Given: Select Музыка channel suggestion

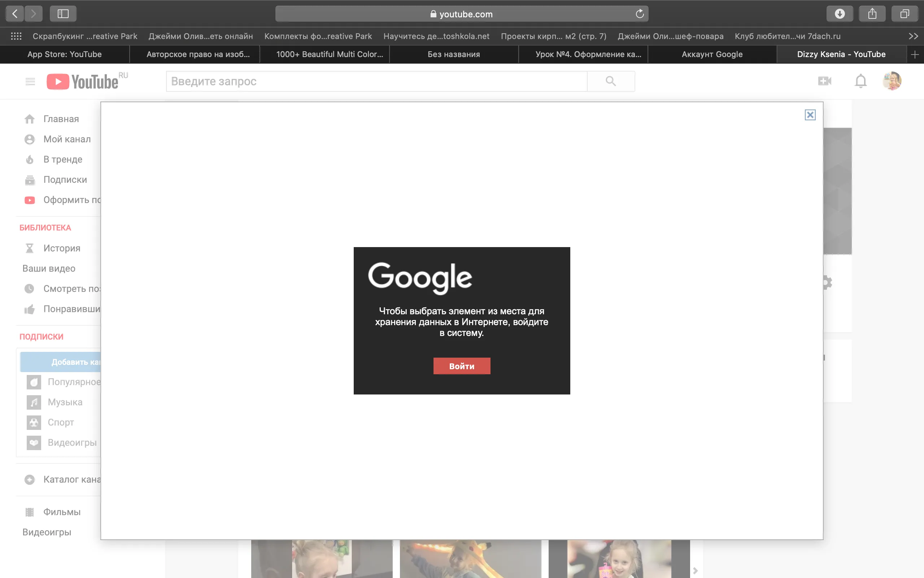Looking at the screenshot, I should click(55, 402).
